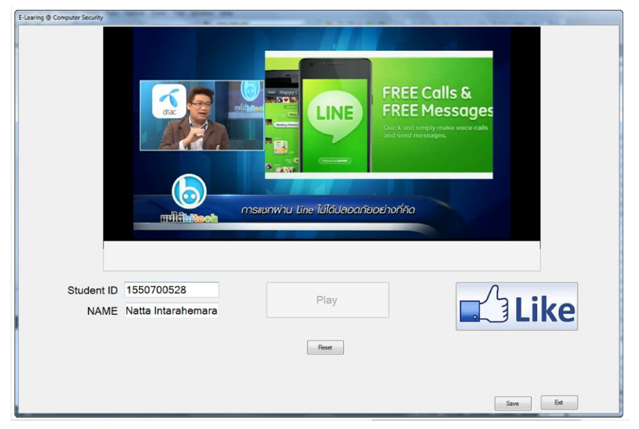This screenshot has width=639, height=429.
Task: Click the Exit button
Action: [x=559, y=403]
